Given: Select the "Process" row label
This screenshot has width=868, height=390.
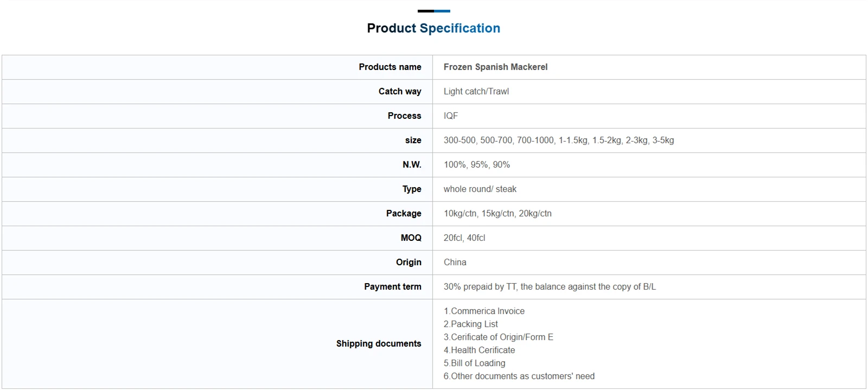Looking at the screenshot, I should 404,116.
